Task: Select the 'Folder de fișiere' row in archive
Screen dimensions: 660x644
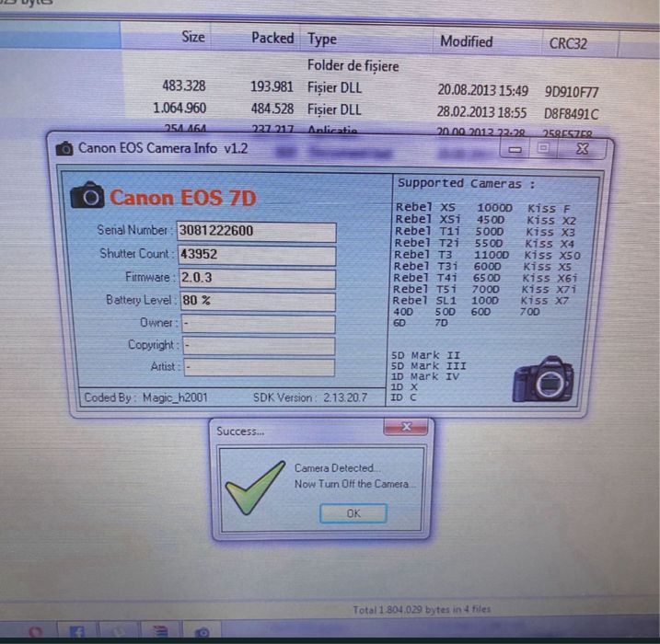Action: pyautogui.click(x=353, y=66)
